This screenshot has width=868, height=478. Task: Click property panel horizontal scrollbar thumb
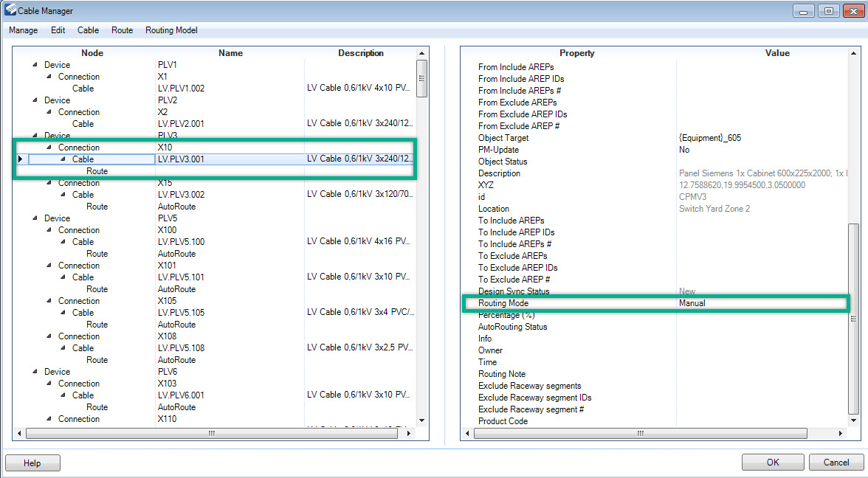pos(640,433)
